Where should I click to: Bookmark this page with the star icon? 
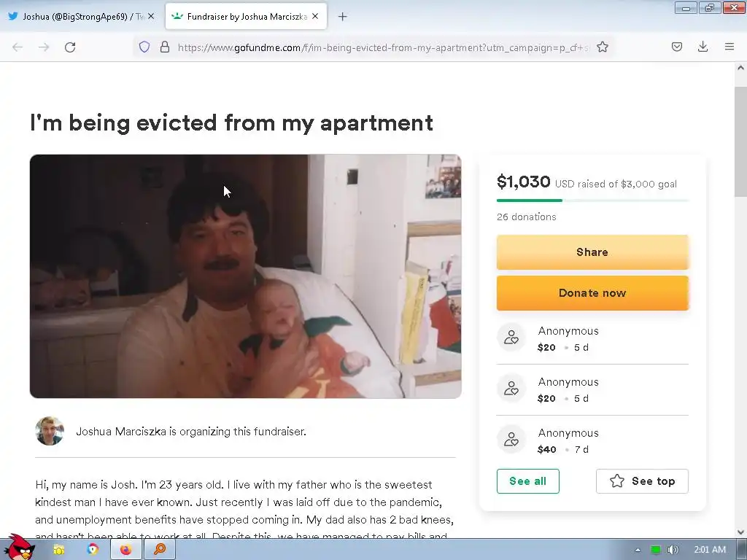tap(602, 47)
